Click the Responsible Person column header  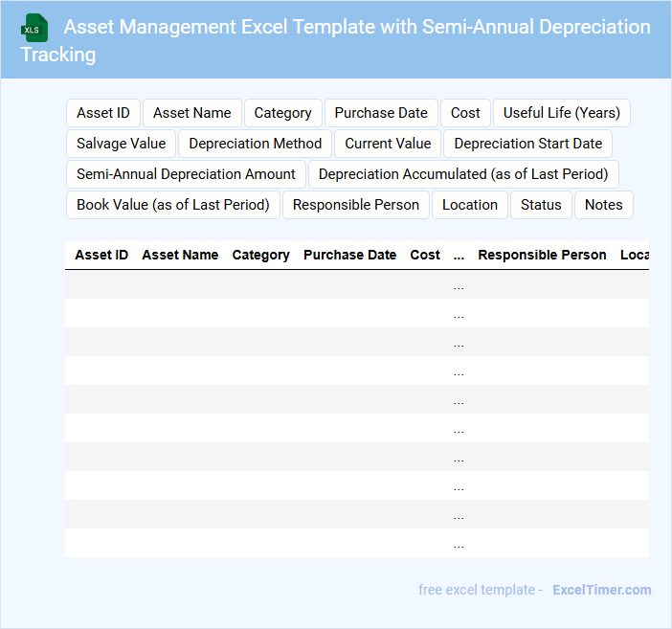coord(542,255)
